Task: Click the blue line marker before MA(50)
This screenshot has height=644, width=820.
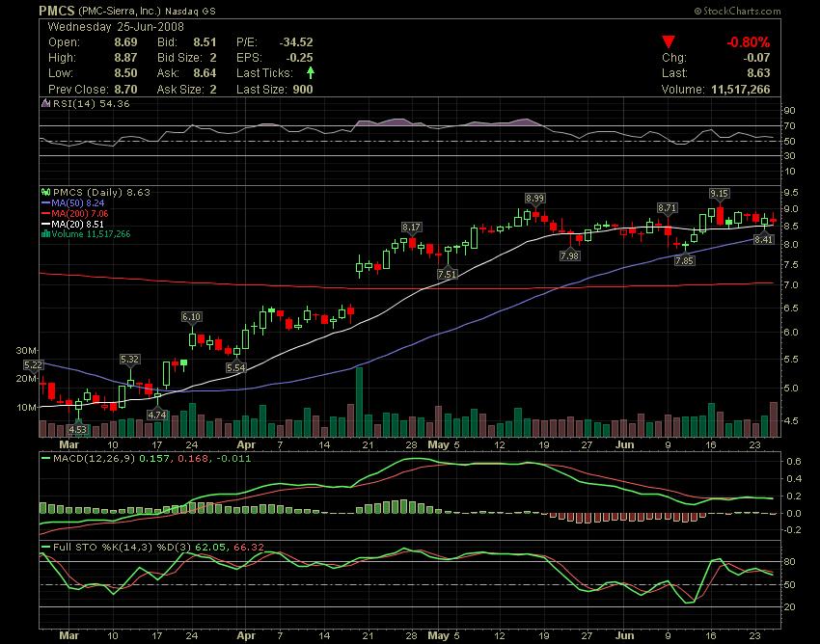Action: [x=45, y=202]
